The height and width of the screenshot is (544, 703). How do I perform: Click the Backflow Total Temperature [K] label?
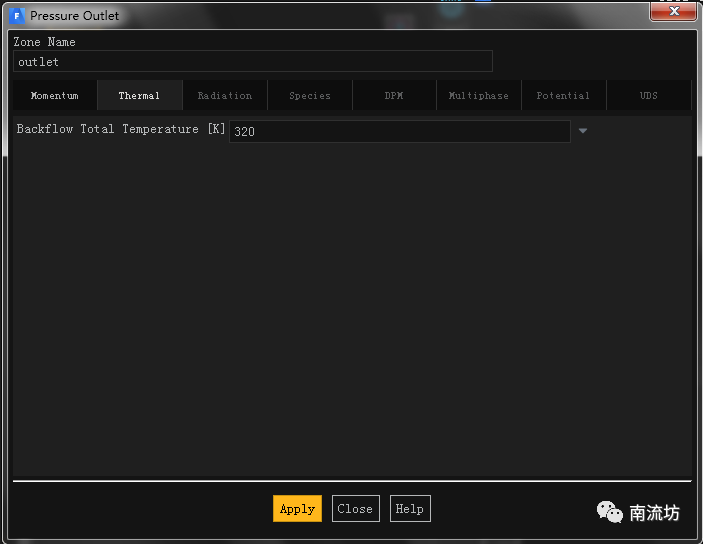click(x=121, y=129)
